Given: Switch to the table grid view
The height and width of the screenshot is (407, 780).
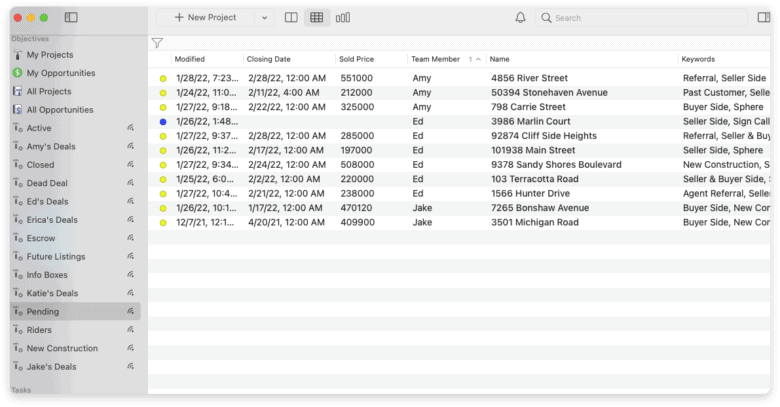Looking at the screenshot, I should coord(317,18).
